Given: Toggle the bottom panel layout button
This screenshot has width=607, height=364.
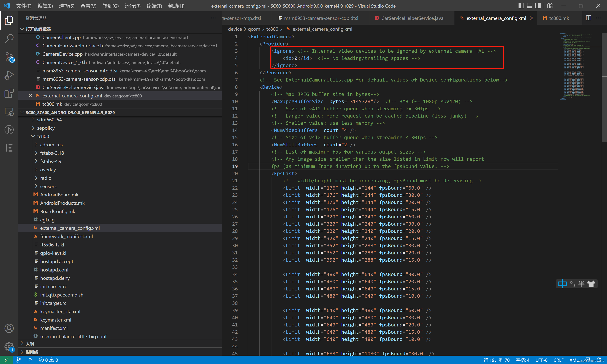Looking at the screenshot, I should [x=529, y=6].
